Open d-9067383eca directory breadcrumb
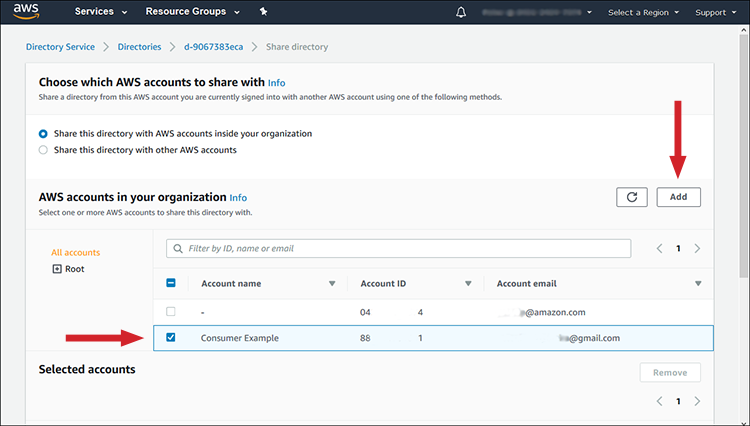Viewport: 750px width, 426px height. coord(213,47)
